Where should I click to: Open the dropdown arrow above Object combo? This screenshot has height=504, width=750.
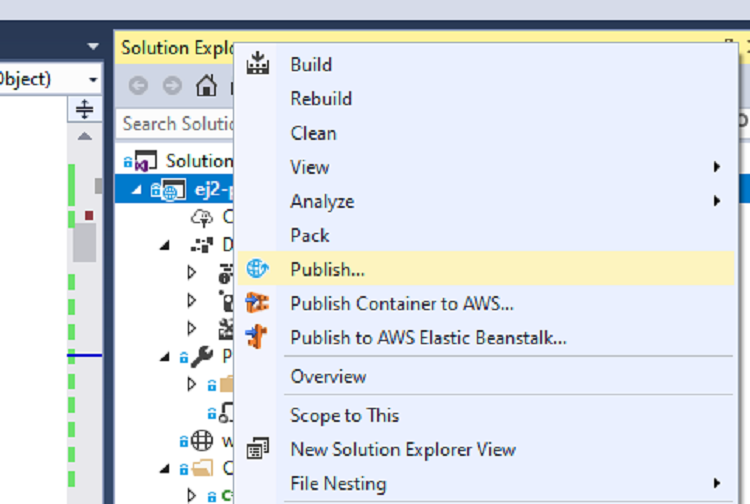[x=93, y=46]
